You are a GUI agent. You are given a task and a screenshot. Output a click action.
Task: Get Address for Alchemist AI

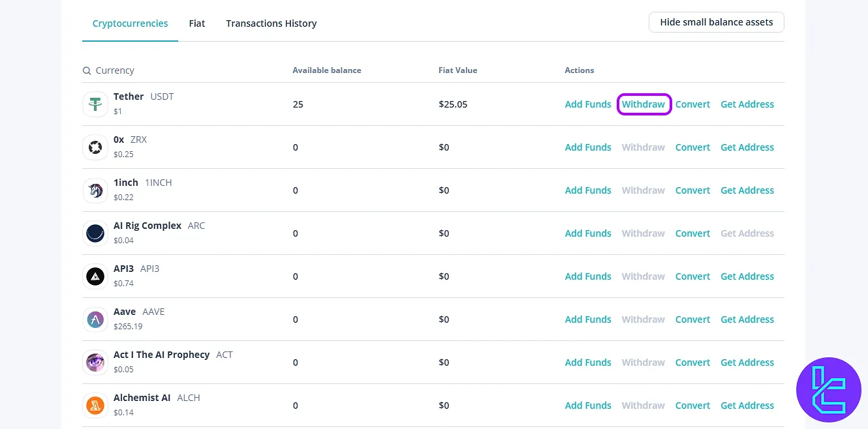point(747,406)
